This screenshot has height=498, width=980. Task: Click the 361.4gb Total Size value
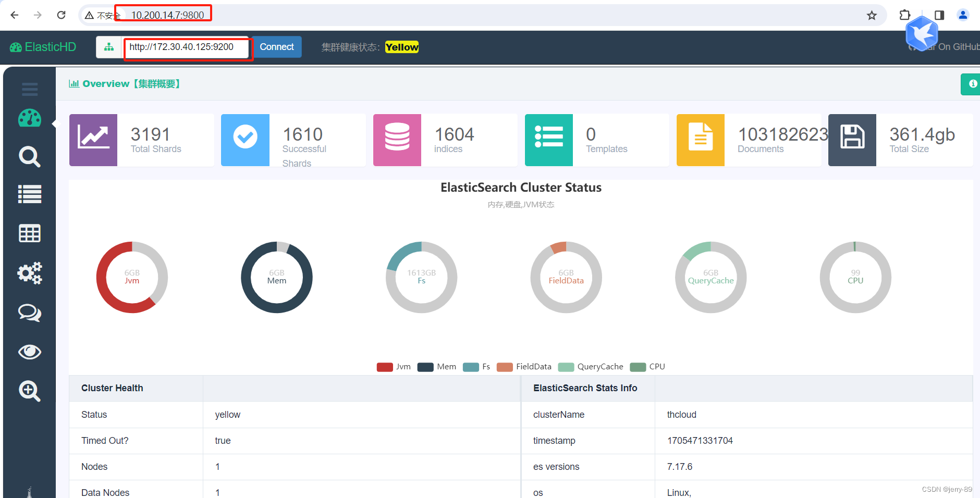tap(922, 134)
